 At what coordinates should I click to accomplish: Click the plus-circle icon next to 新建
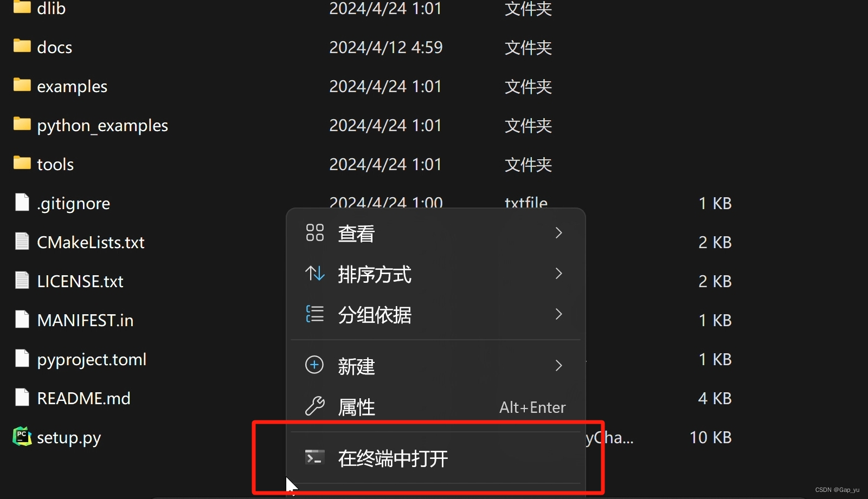coord(314,365)
